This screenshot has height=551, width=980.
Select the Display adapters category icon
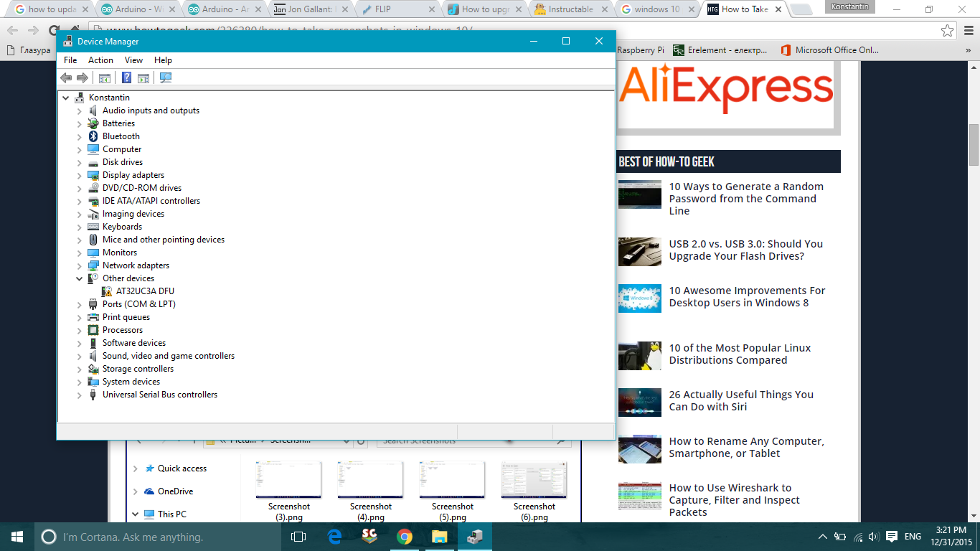coord(94,174)
